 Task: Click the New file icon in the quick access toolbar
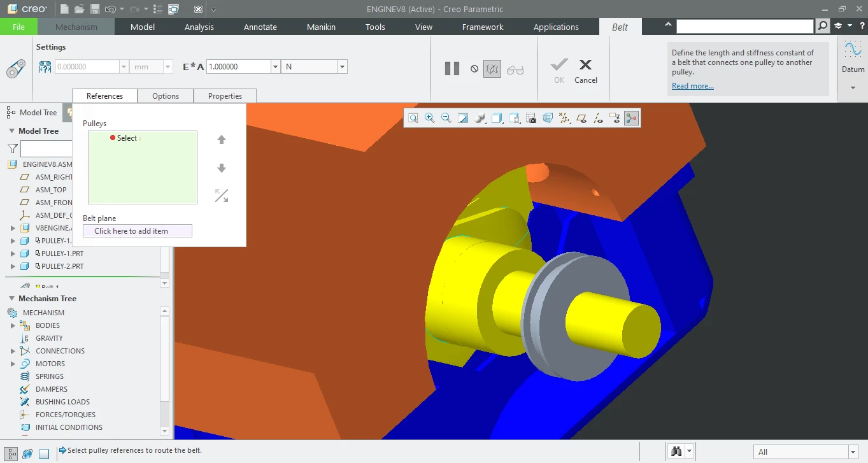(x=64, y=9)
